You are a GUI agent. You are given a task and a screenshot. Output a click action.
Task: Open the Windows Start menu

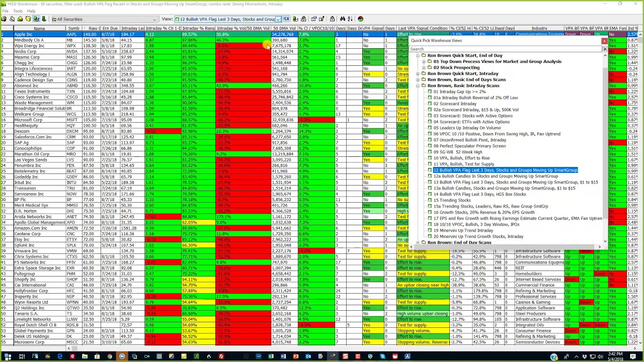pos(8,357)
